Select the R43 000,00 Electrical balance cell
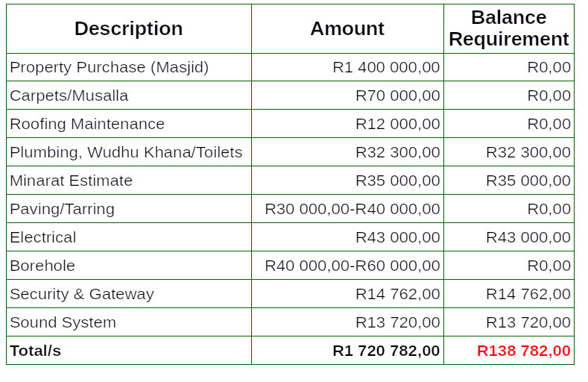The image size is (588, 382). pos(528,237)
